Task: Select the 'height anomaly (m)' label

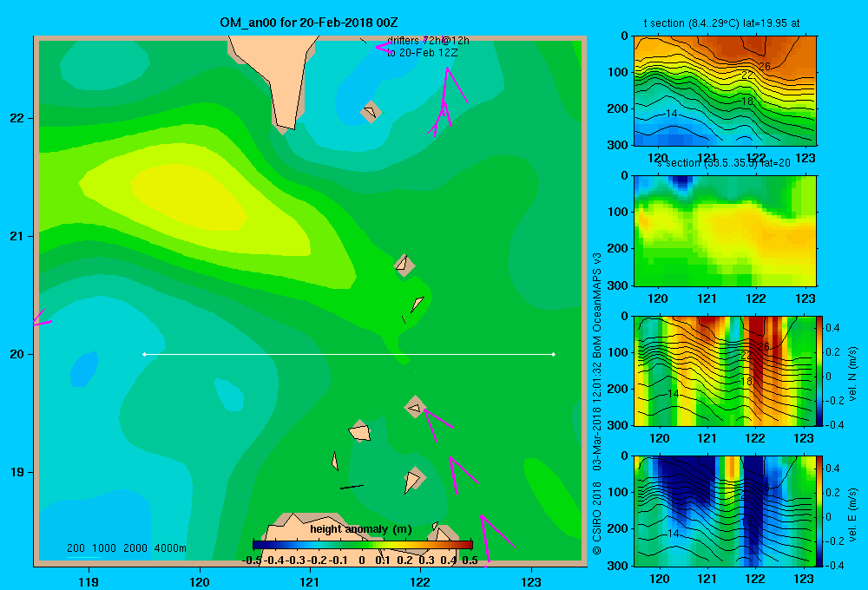Action: tap(361, 529)
